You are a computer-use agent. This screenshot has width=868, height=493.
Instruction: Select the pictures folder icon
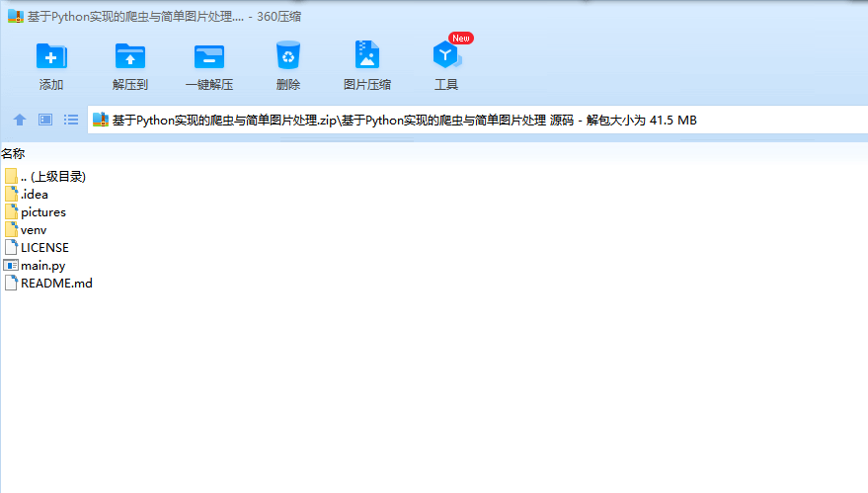[11, 211]
